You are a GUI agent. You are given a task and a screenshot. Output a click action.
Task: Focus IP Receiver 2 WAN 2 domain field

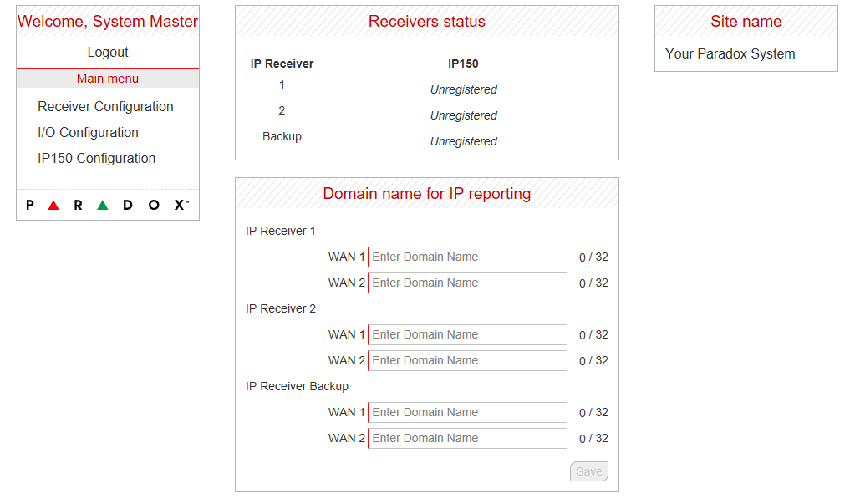click(x=467, y=360)
